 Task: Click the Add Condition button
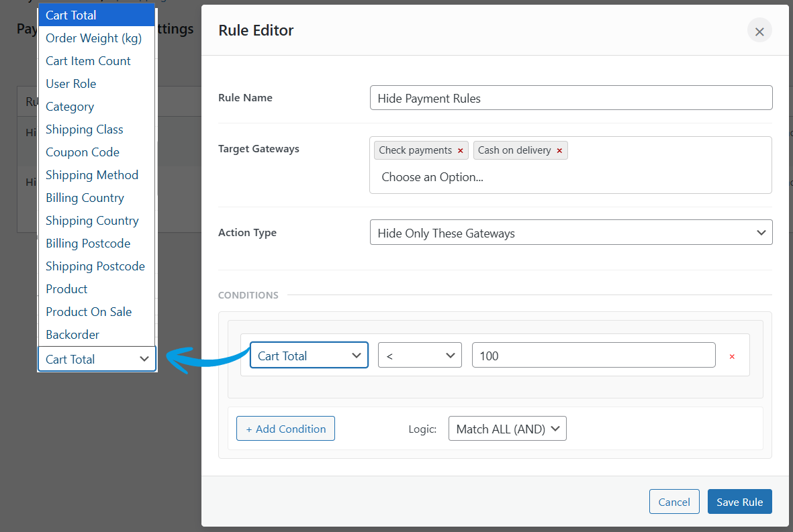(285, 429)
